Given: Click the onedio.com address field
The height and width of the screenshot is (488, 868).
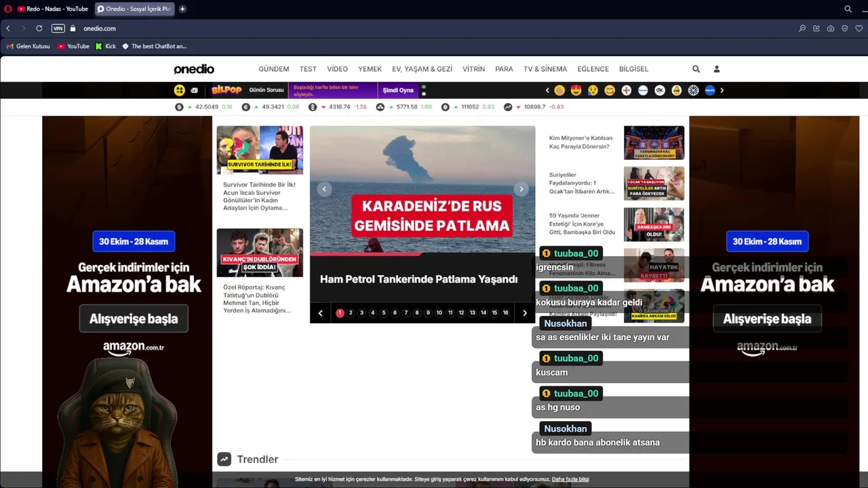Looking at the screenshot, I should (x=100, y=28).
